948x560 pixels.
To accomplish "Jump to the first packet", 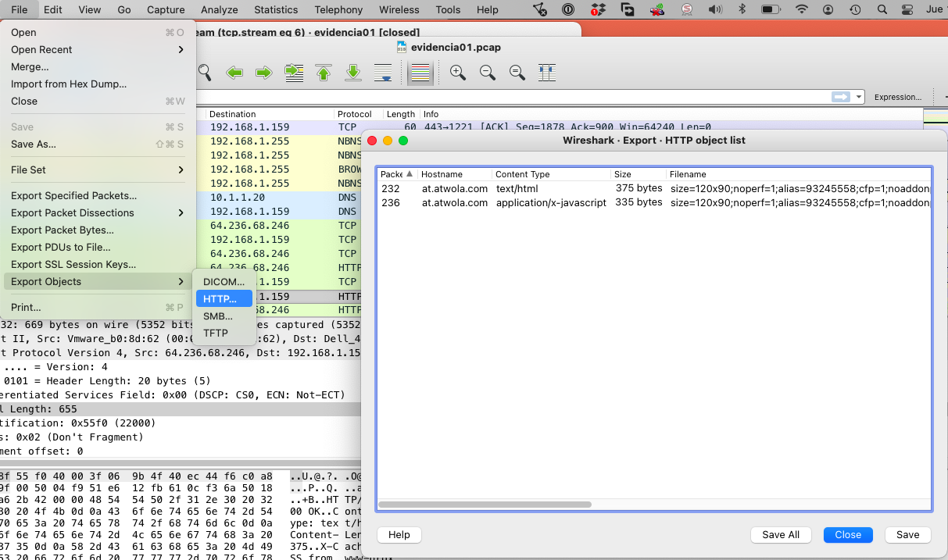I will pos(324,73).
